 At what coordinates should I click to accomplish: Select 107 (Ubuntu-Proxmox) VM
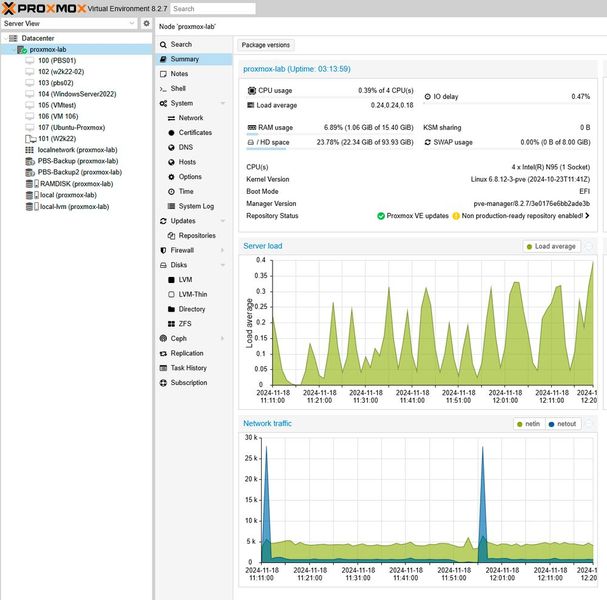[x=71, y=127]
